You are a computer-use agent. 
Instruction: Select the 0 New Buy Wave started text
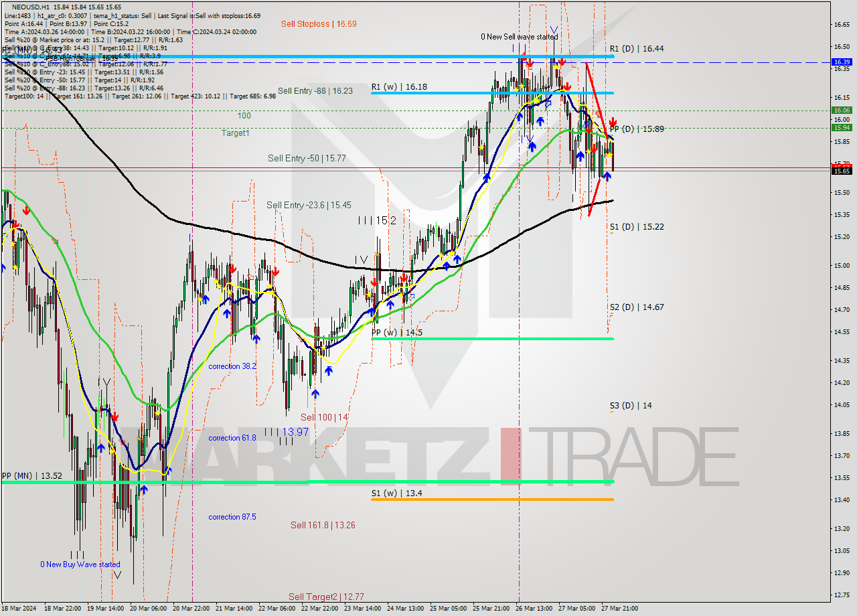click(x=80, y=564)
